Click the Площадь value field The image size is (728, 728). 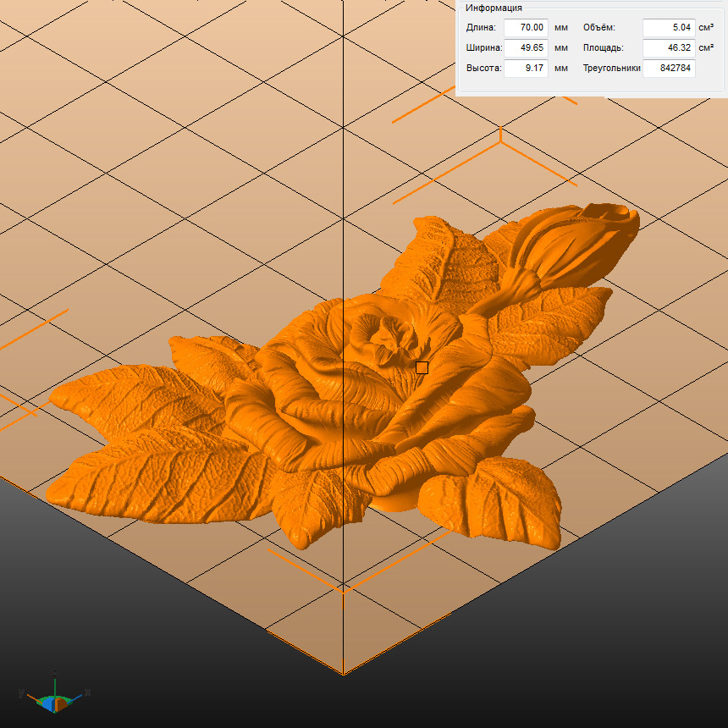[x=669, y=48]
